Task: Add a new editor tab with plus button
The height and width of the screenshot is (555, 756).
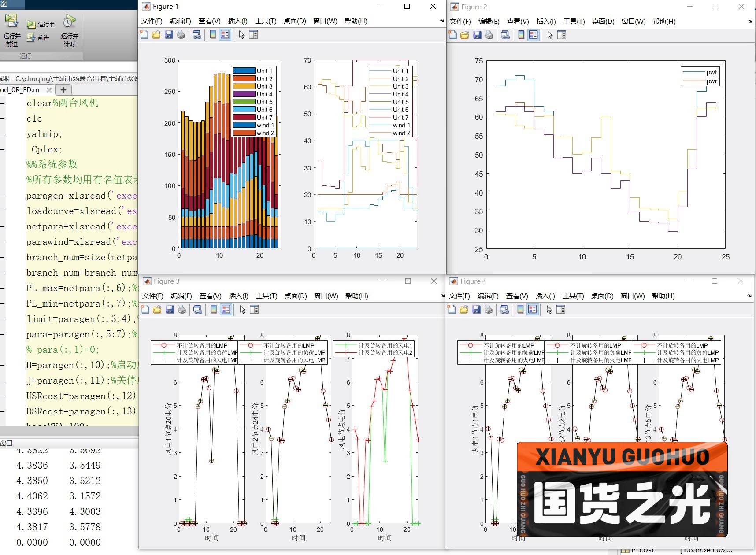Action: [x=63, y=89]
